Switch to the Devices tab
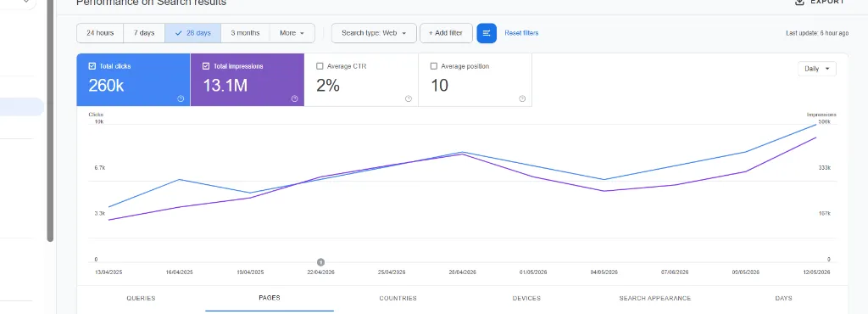Image resolution: width=868 pixels, height=314 pixels. click(x=526, y=299)
